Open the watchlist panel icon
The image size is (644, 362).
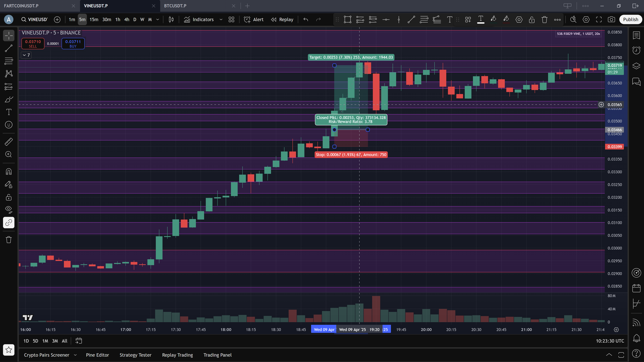tap(636, 35)
